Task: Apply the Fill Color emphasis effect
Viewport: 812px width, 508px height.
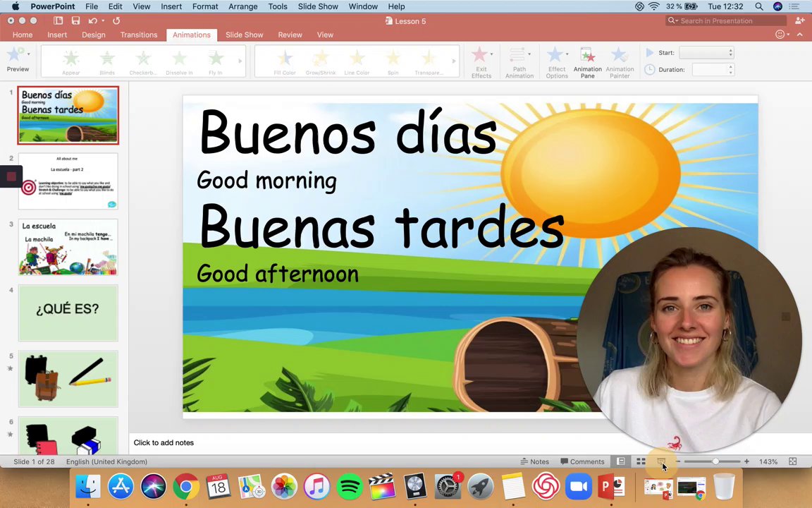Action: pos(285,61)
